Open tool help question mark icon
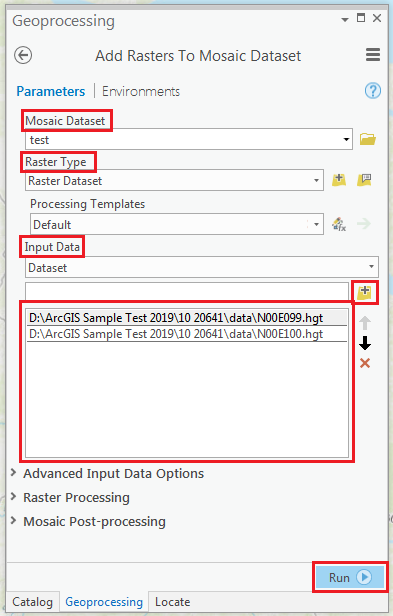 click(373, 91)
